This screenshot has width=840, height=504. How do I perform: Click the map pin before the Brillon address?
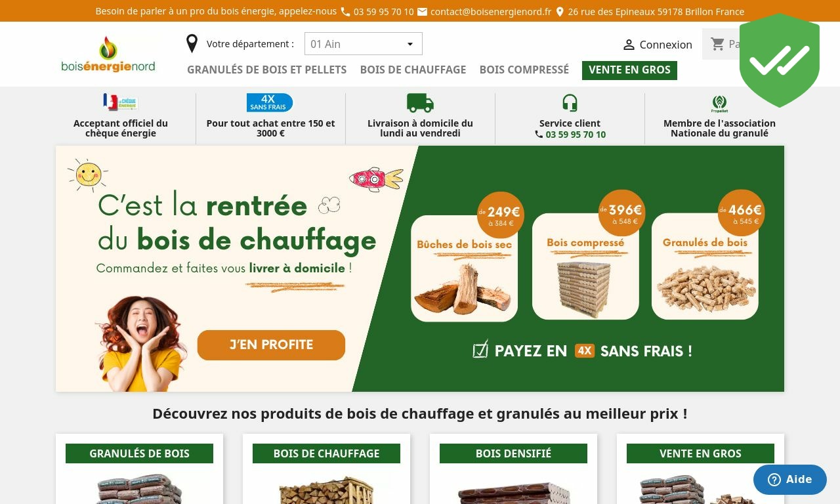560,12
